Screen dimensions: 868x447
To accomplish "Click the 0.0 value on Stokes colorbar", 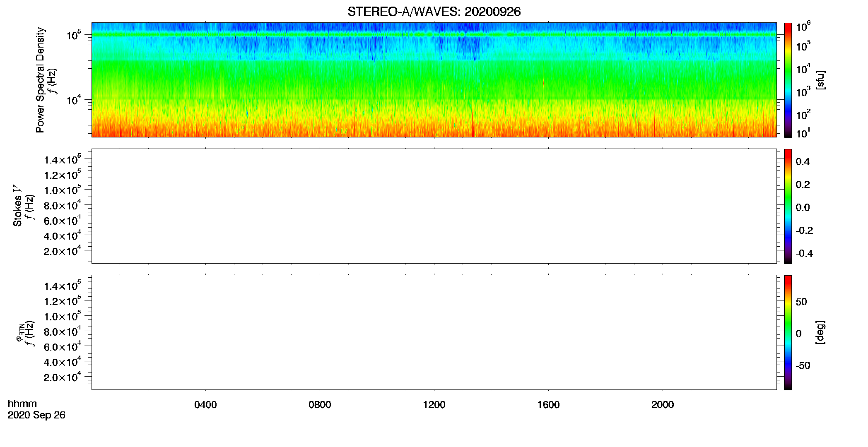I will [803, 207].
